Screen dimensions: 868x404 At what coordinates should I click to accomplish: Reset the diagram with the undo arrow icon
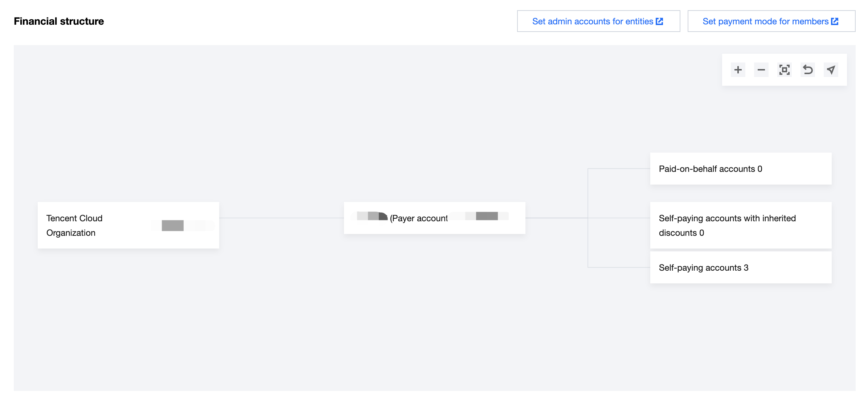point(808,70)
